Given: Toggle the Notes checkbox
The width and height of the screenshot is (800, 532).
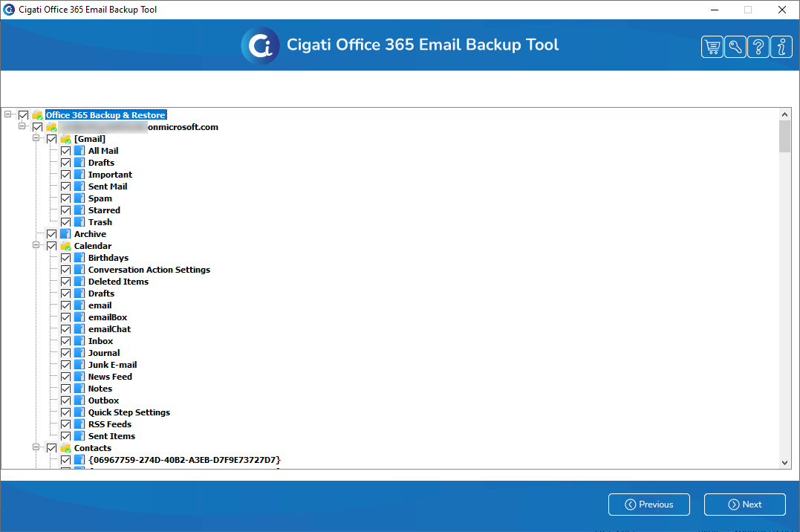Looking at the screenshot, I should click(x=66, y=389).
